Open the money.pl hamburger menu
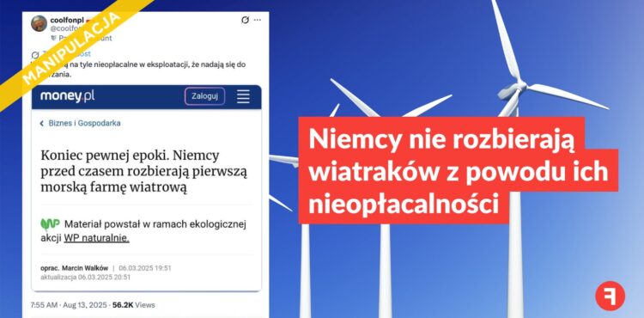The height and width of the screenshot is (318, 644). coord(243,96)
